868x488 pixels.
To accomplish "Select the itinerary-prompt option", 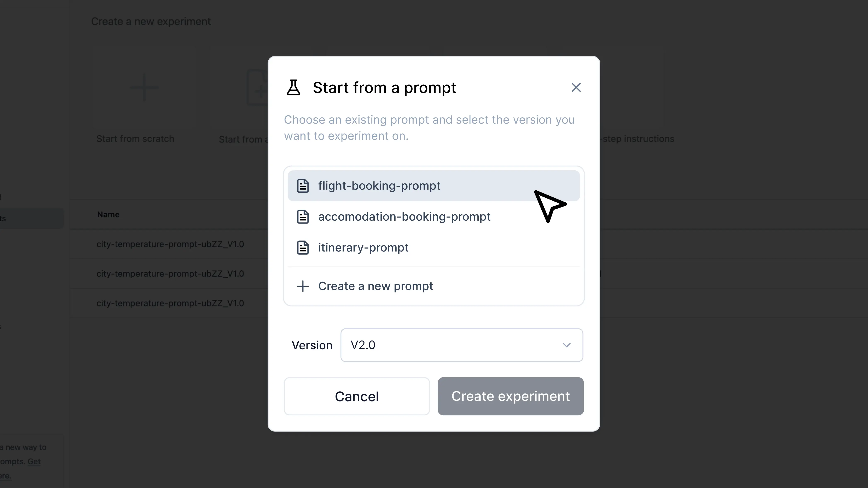I will tap(363, 247).
